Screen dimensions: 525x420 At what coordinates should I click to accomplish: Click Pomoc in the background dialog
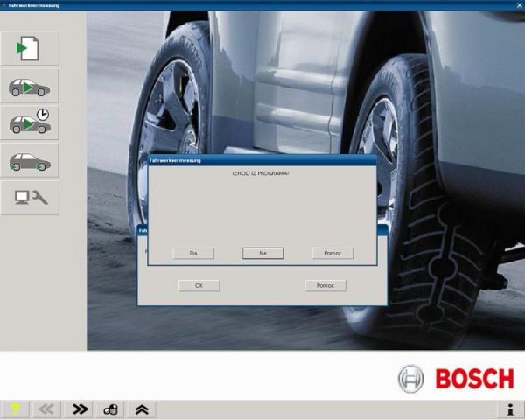[x=325, y=286]
